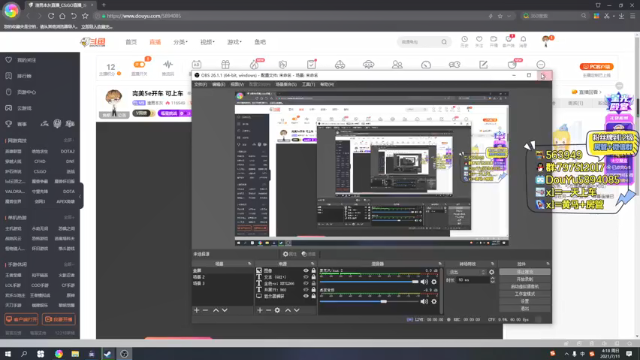Move source down in OBS sources list
640x360 pixels.
click(x=297, y=310)
